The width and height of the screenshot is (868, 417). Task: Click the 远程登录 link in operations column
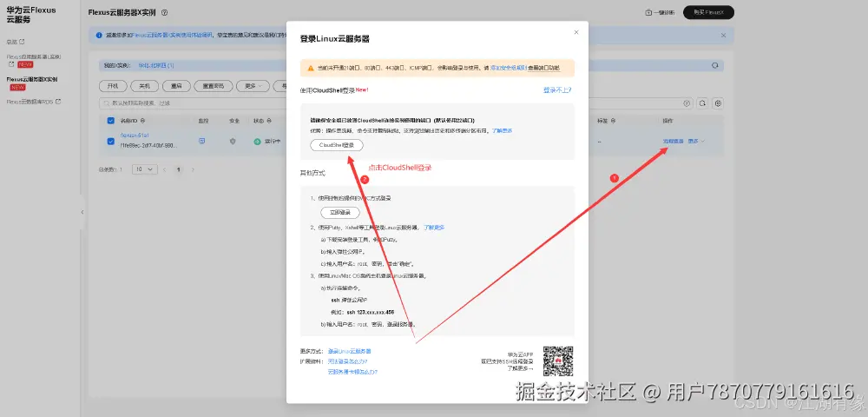point(674,142)
